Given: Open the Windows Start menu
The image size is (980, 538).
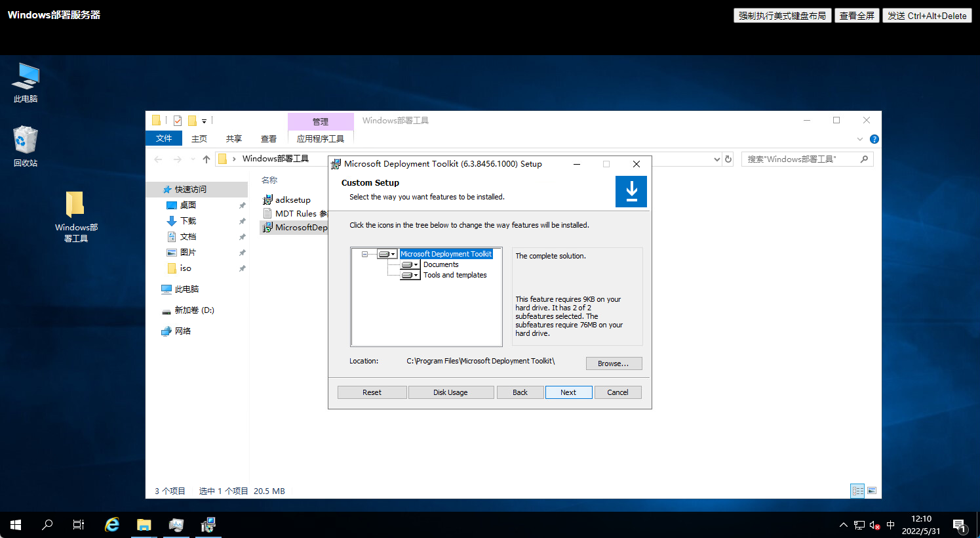Looking at the screenshot, I should pos(16,525).
